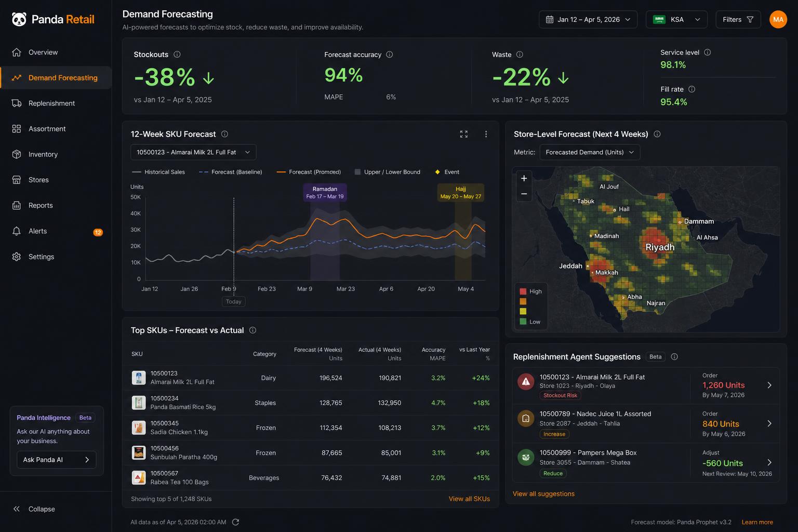Viewport: 798px width, 532px height.
Task: Click info icon beside Store-Level Forecast
Action: 657,134
